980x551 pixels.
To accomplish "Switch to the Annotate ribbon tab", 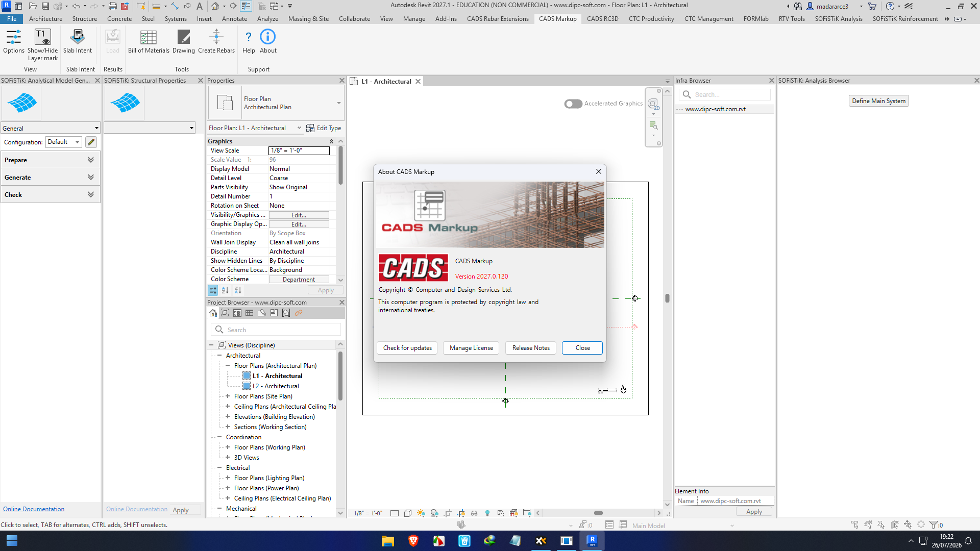I will [234, 19].
